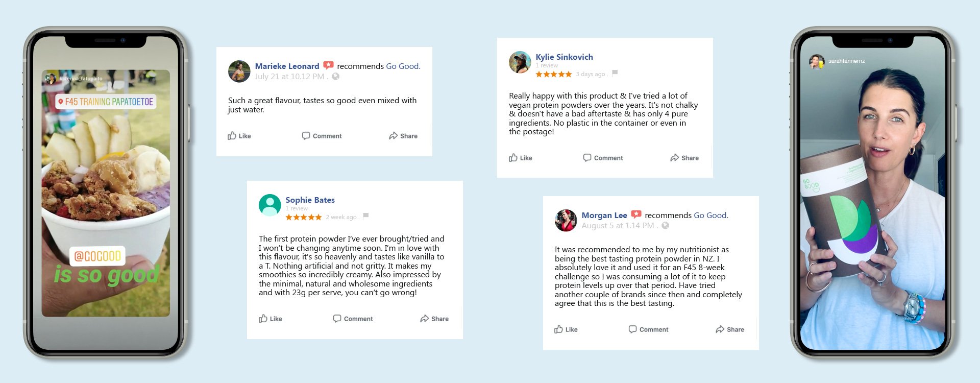Image resolution: width=980 pixels, height=383 pixels.
Task: Flag Sophie Bates' review
Action: coord(365,217)
